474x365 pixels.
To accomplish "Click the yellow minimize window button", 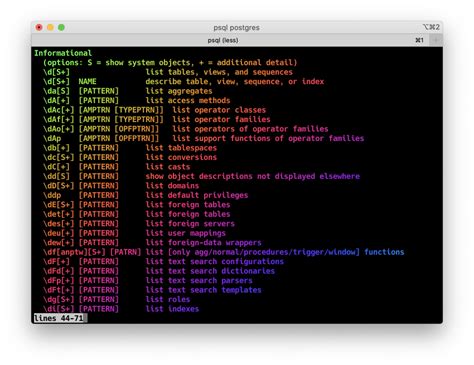I will [50, 27].
